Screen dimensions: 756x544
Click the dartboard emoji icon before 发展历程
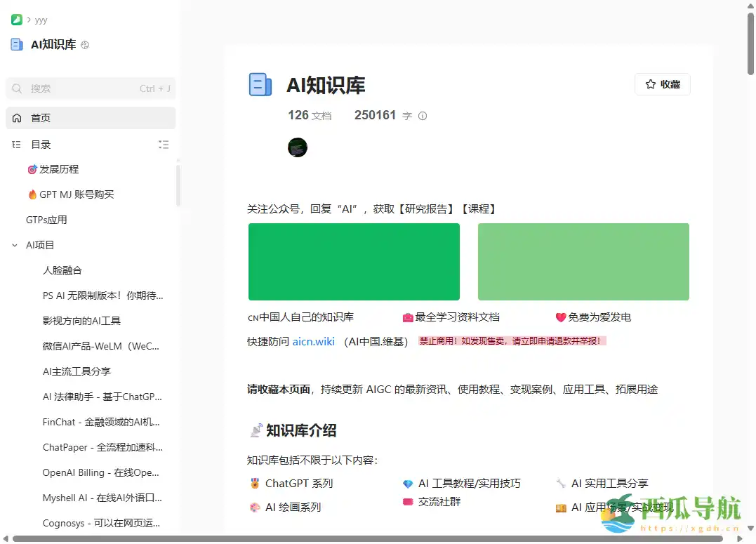coord(31,169)
